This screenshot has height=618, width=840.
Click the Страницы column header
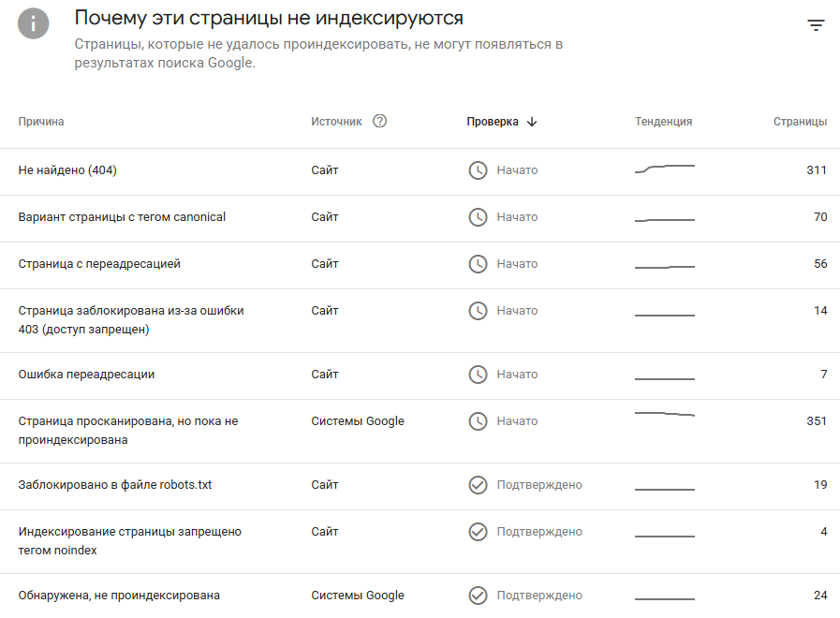click(x=800, y=122)
